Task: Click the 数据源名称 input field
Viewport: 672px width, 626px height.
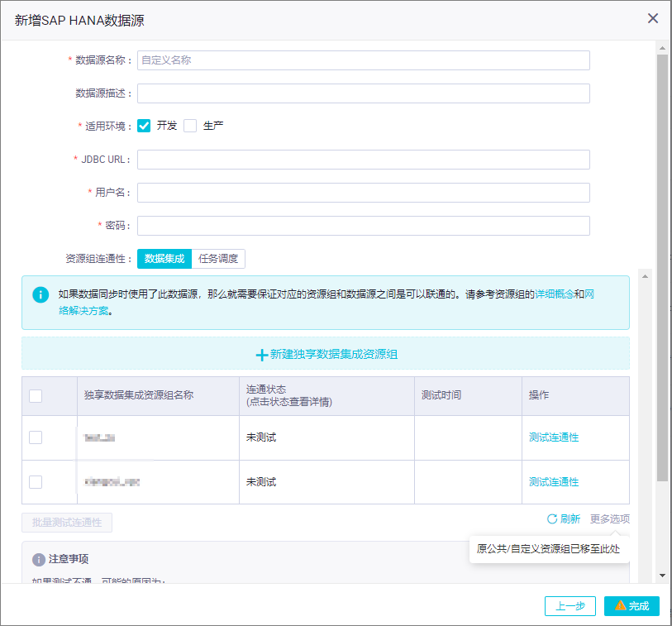Action: 364,60
